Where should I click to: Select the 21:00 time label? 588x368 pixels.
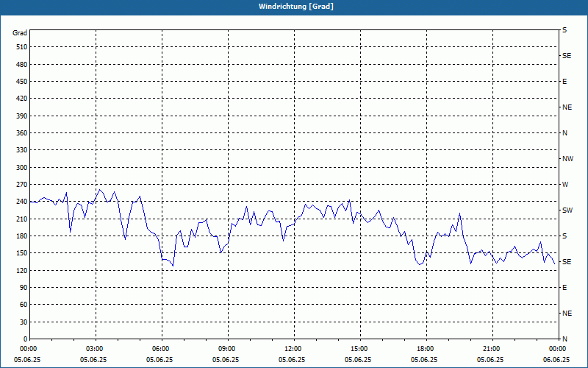point(491,349)
